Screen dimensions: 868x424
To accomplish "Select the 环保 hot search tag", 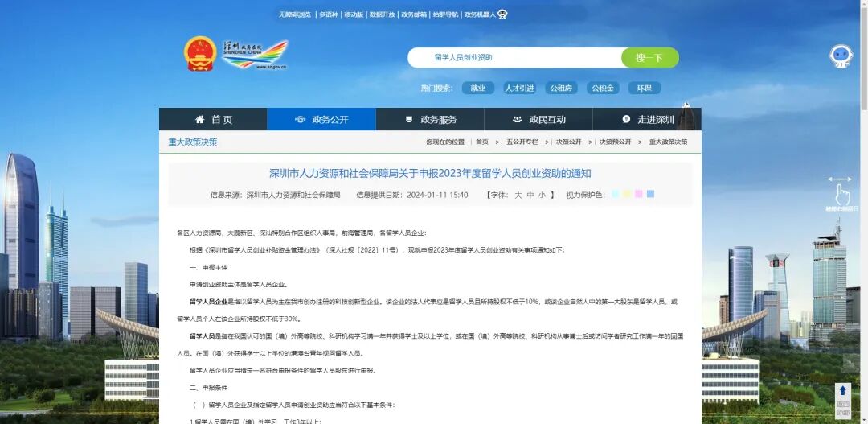I will tap(645, 89).
